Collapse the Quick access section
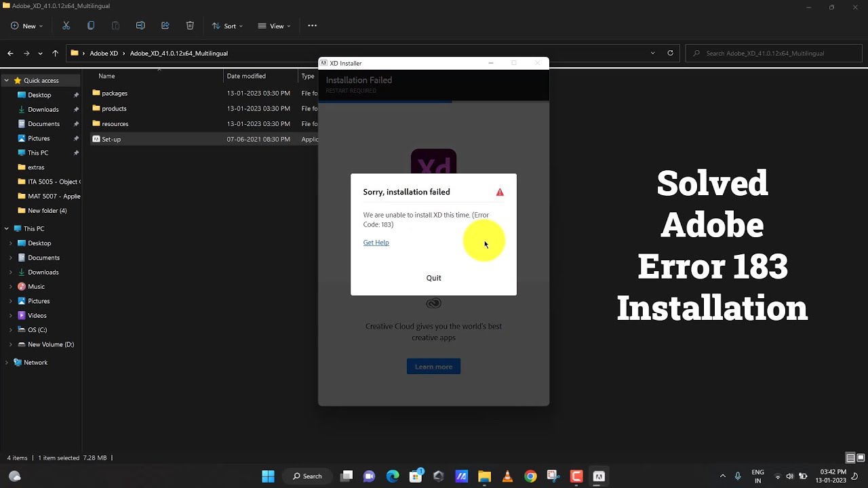868x488 pixels. (x=6, y=80)
